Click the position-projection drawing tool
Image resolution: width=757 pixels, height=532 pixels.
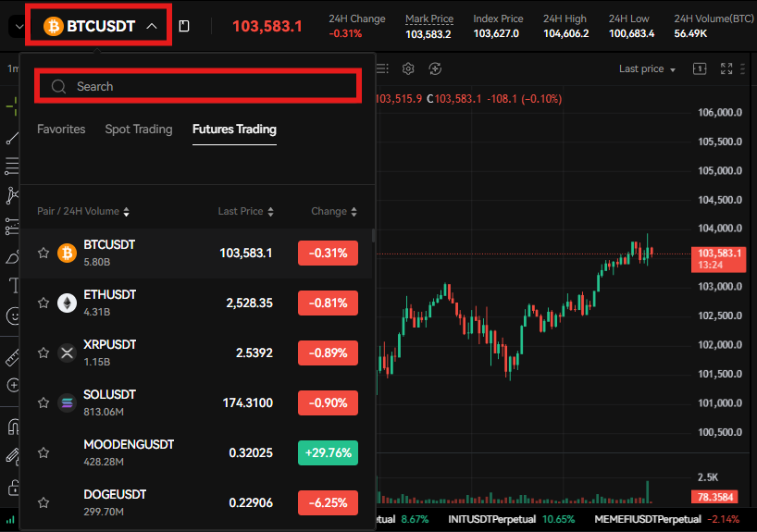coord(12,227)
